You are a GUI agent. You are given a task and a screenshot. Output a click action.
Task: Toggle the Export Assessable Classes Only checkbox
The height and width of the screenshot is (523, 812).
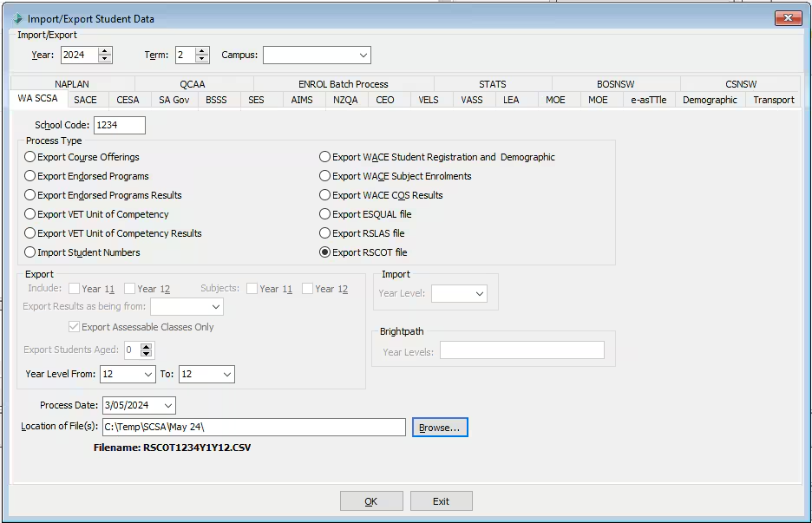75,327
